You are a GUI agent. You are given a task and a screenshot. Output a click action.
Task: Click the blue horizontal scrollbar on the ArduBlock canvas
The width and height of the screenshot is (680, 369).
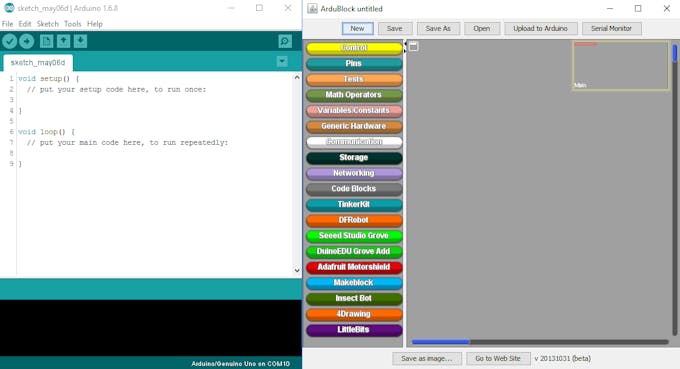point(441,342)
